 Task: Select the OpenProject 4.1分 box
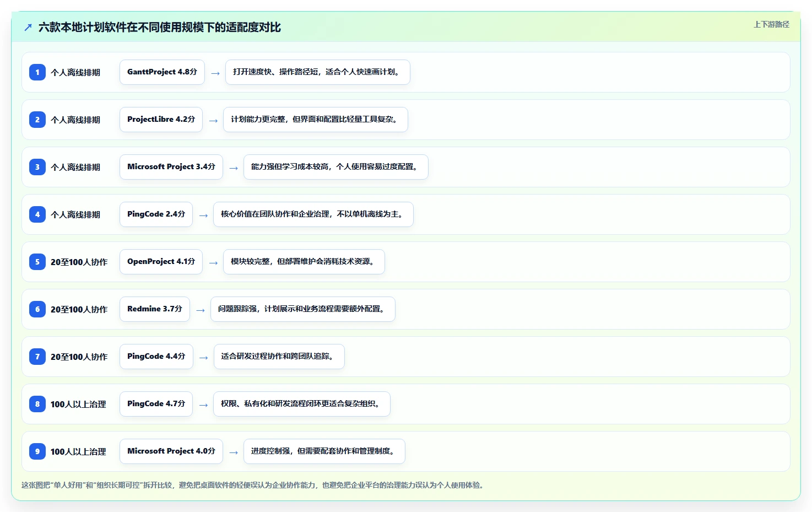pyautogui.click(x=161, y=262)
